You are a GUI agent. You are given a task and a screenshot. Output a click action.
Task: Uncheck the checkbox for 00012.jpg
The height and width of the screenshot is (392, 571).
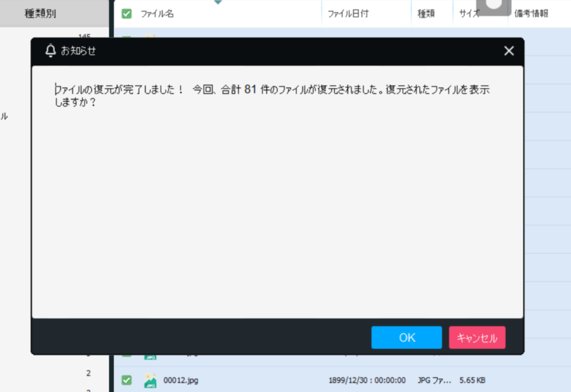(127, 380)
